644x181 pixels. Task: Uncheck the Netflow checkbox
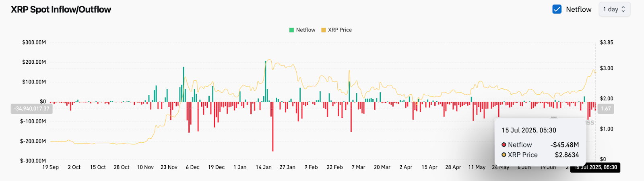click(557, 9)
